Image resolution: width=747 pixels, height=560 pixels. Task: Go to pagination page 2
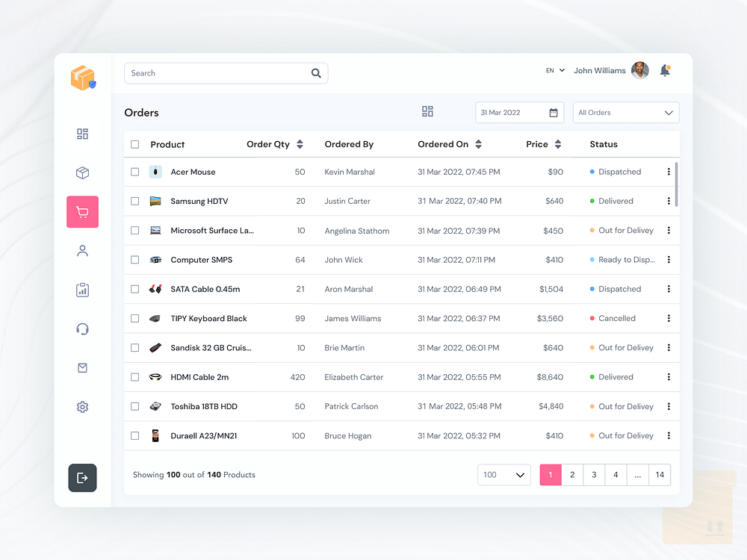click(572, 475)
